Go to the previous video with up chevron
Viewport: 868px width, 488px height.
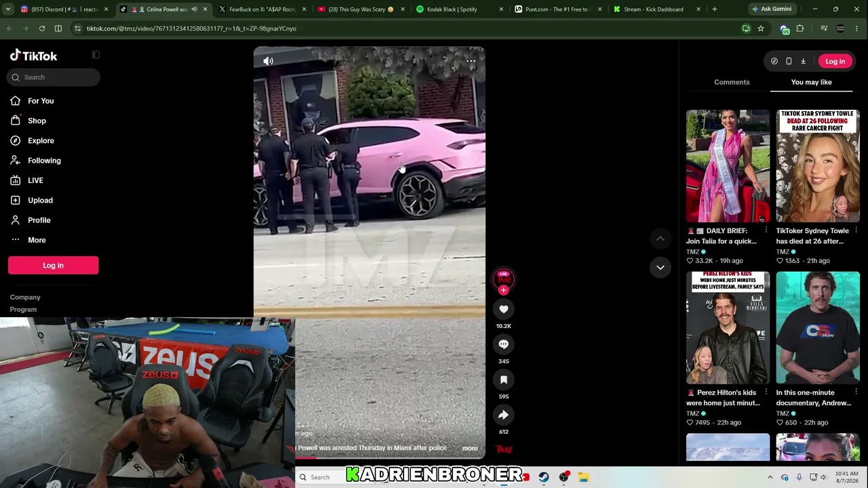660,239
